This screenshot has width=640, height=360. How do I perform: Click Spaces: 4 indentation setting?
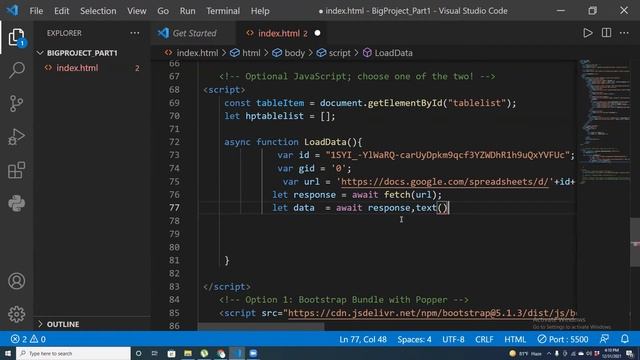coord(414,339)
